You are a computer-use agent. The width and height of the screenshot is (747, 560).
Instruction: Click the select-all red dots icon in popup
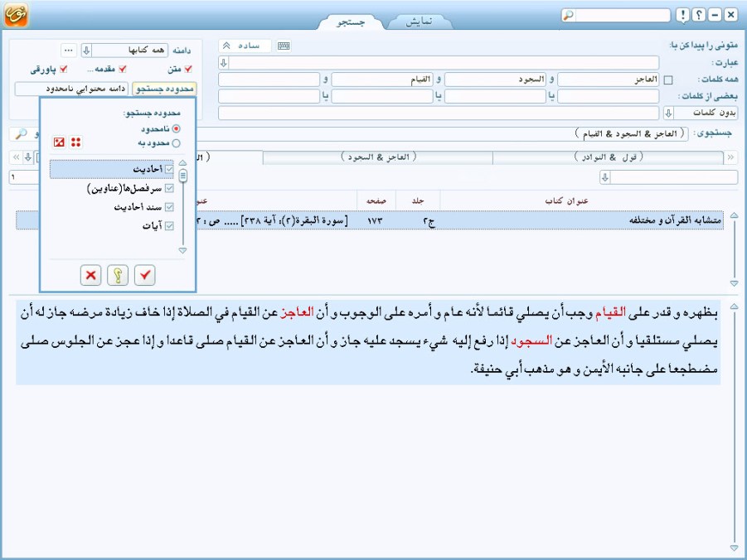click(75, 142)
